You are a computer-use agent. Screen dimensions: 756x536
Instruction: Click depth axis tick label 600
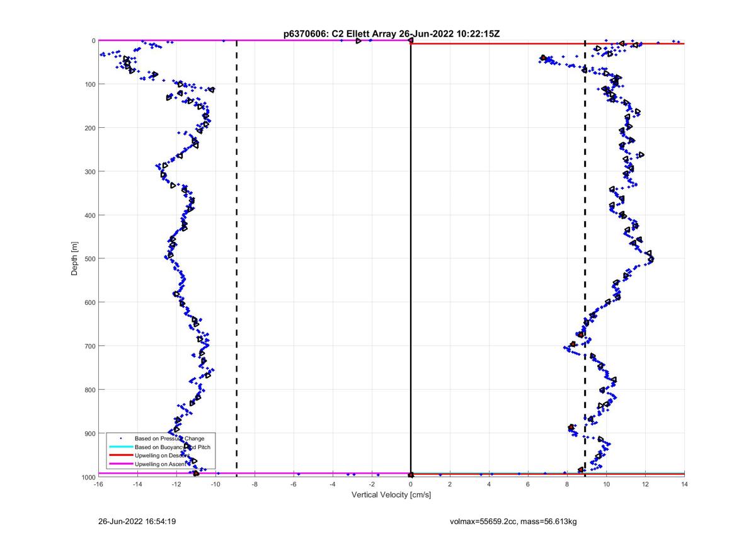point(89,302)
